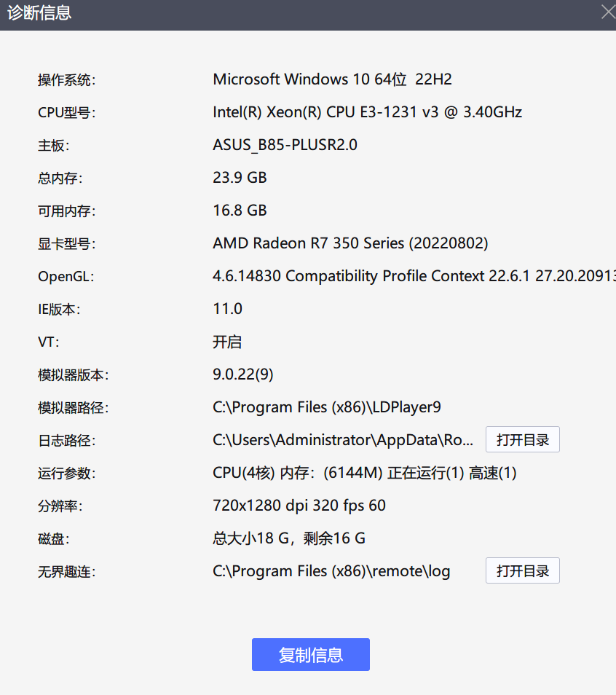This screenshot has height=695, width=616.
Task: Close the 诊断信息 dialog with the X
Action: (x=609, y=12)
